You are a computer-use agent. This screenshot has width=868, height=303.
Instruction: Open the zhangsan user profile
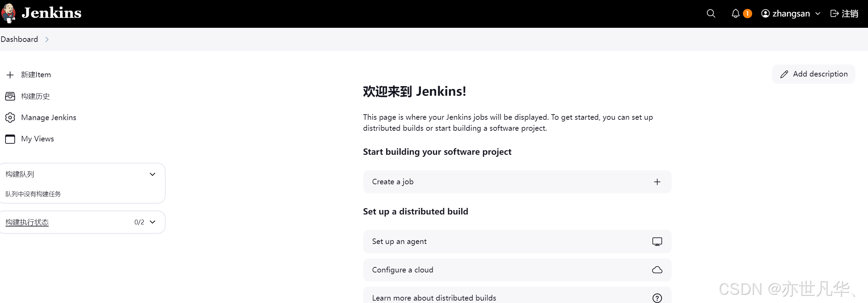click(x=791, y=13)
